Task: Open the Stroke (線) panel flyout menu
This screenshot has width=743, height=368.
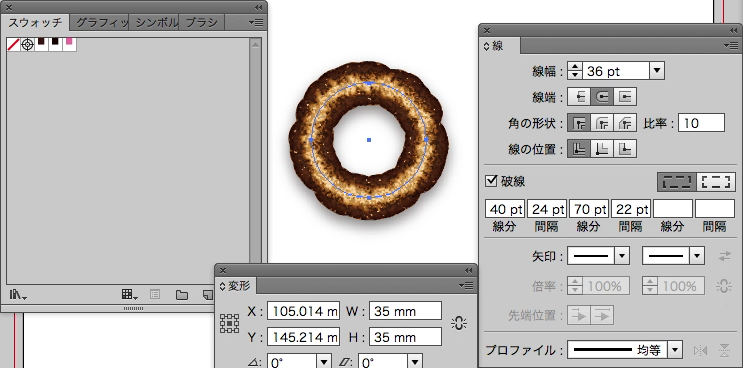Action: [731, 45]
